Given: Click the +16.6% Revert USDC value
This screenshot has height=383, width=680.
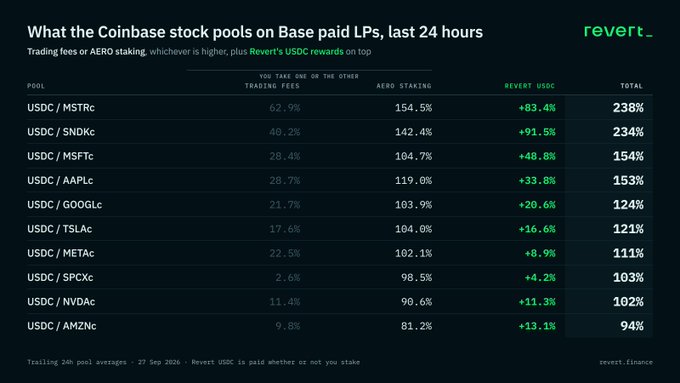Looking at the screenshot, I should pos(537,229).
